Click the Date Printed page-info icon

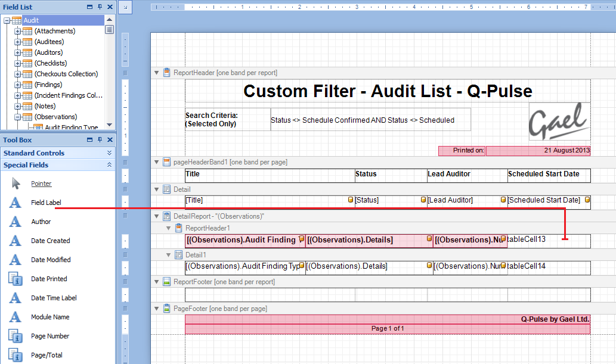coord(16,279)
